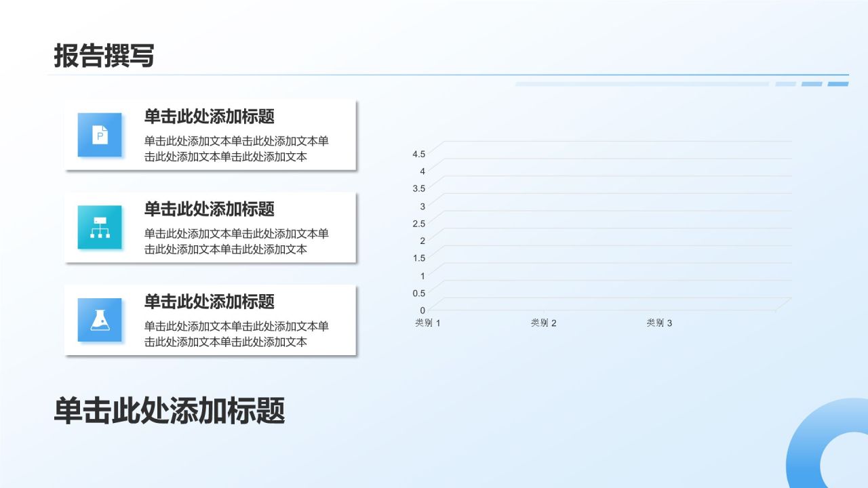Select the teal org chart icon
This screenshot has height=488, width=868.
click(x=100, y=228)
